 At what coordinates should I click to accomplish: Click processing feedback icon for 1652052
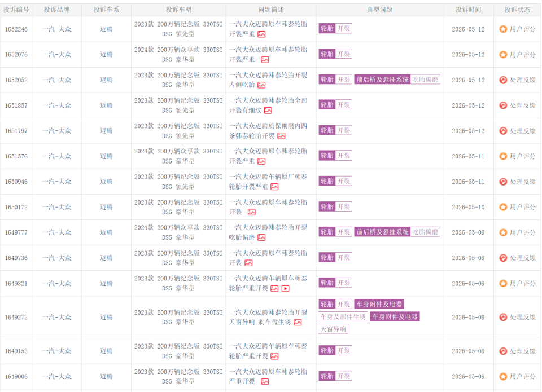(503, 80)
